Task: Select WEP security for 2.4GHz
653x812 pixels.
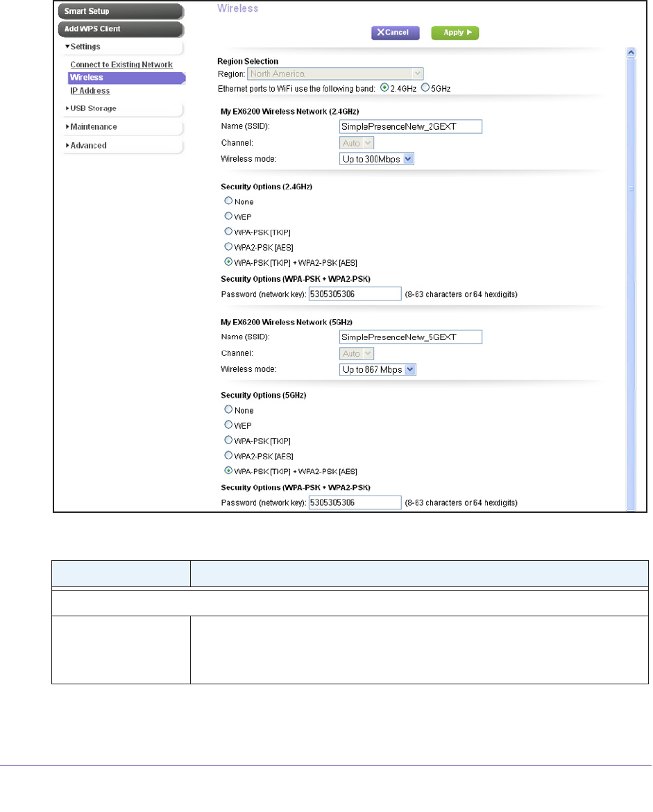Action: tap(228, 216)
